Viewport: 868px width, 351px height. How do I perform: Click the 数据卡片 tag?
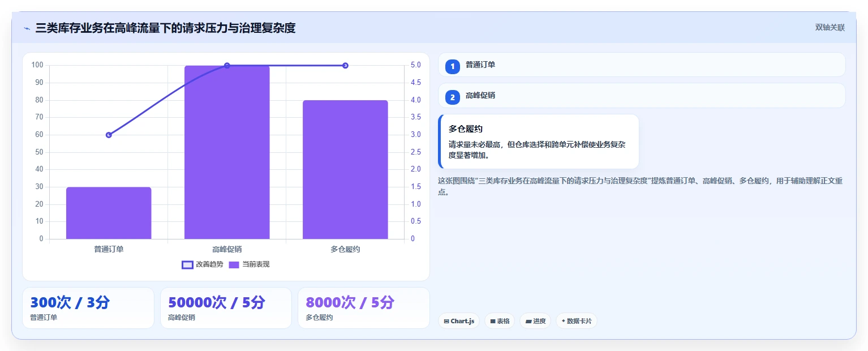tap(577, 321)
